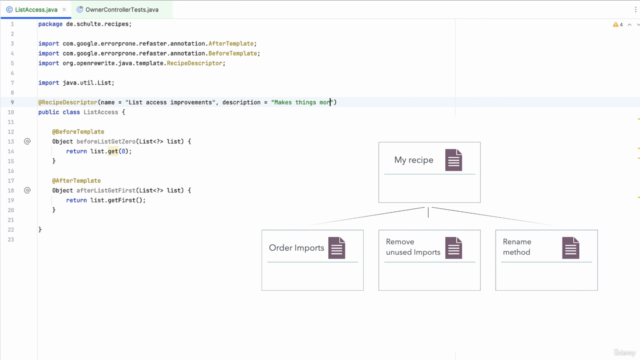640x360 pixels.
Task: Click the @RecipeDescriptor annotation
Action: tap(68, 102)
